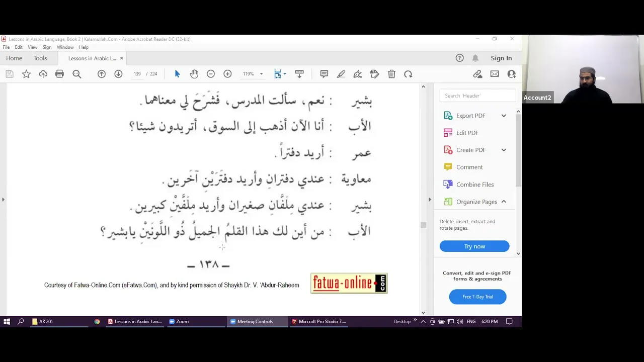The image size is (644, 362).
Task: Click the stamp tool icon
Action: [x=374, y=74]
